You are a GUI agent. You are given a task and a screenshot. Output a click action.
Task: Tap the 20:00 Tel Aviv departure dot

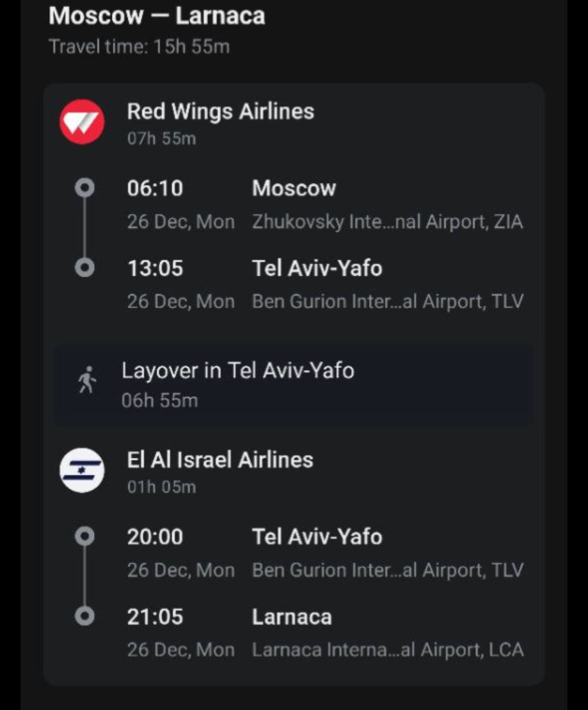84,536
